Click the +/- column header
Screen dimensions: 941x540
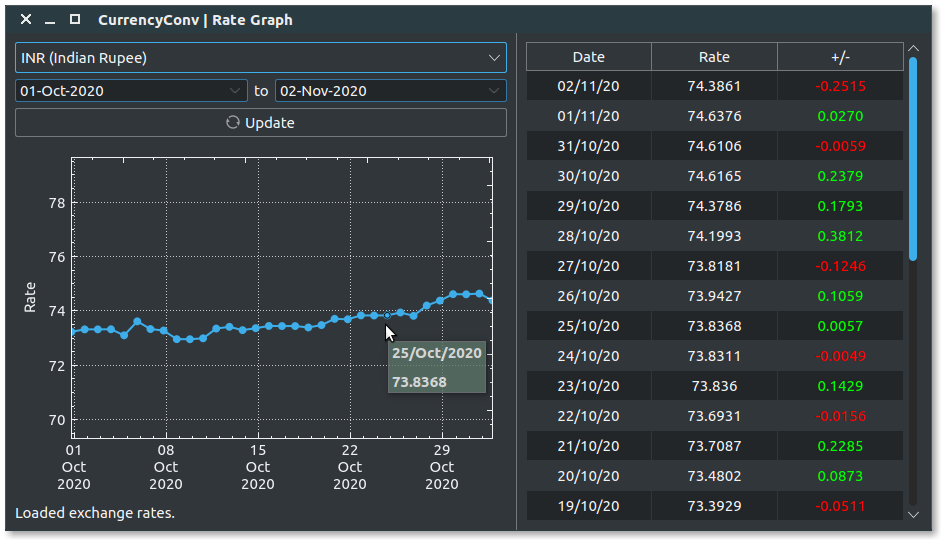(x=840, y=57)
